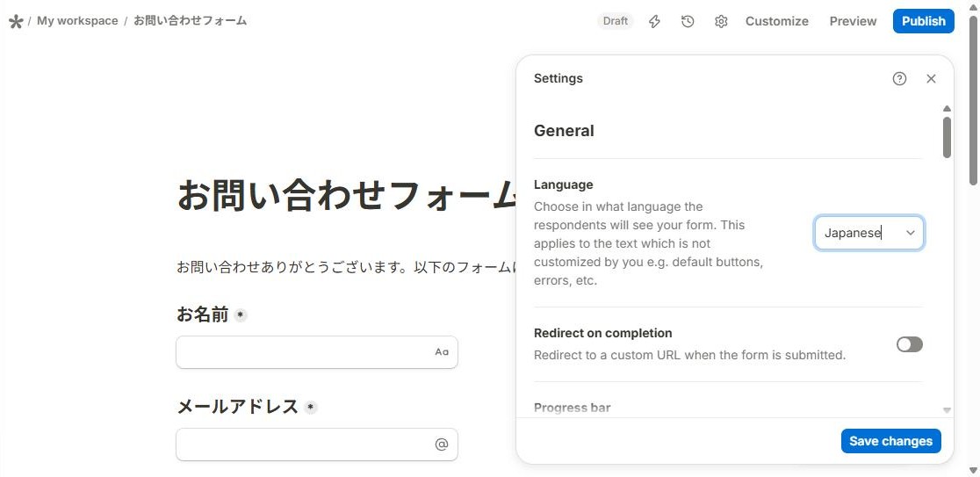The image size is (980, 477).
Task: Click the help question mark in Settings
Action: click(899, 78)
